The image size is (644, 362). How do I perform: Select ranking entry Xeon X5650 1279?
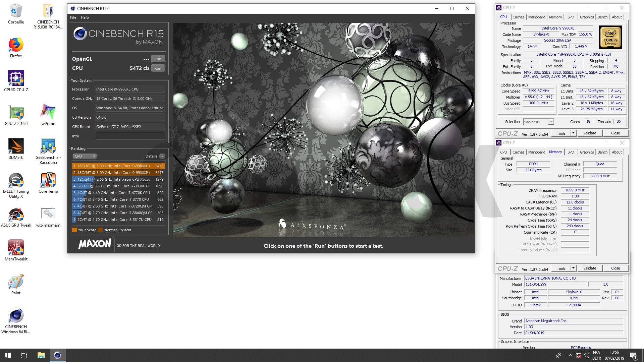coord(118,179)
